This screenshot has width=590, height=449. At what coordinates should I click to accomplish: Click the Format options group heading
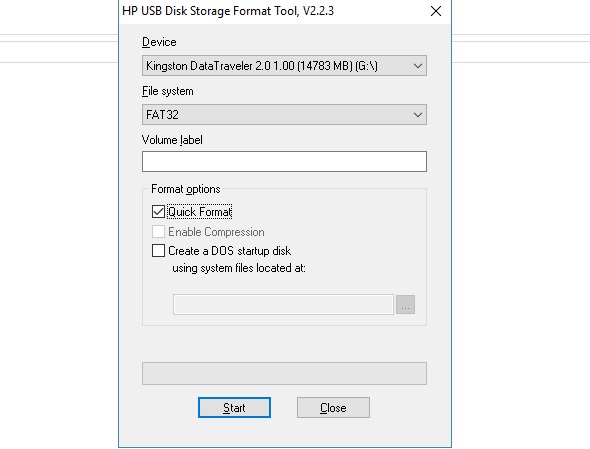(186, 189)
